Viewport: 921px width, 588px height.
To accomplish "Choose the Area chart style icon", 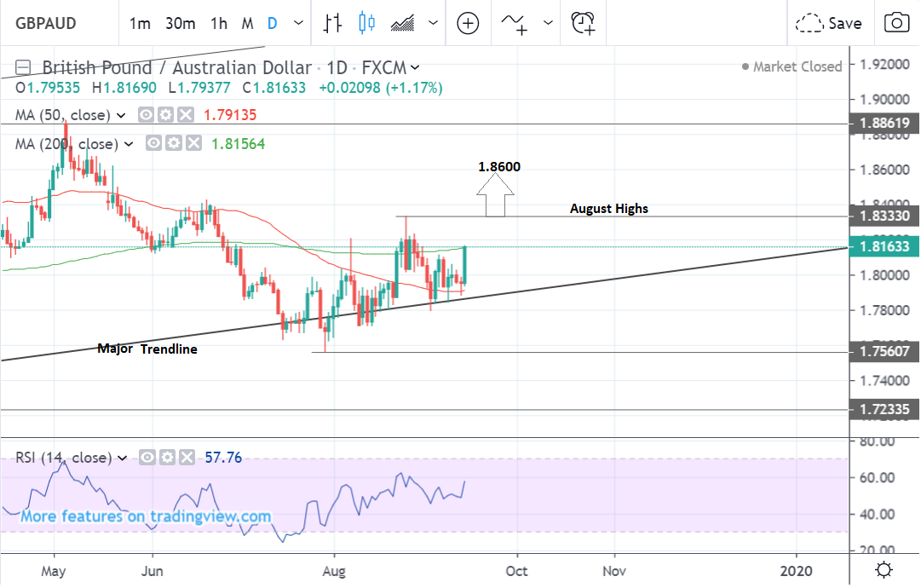I will point(402,24).
